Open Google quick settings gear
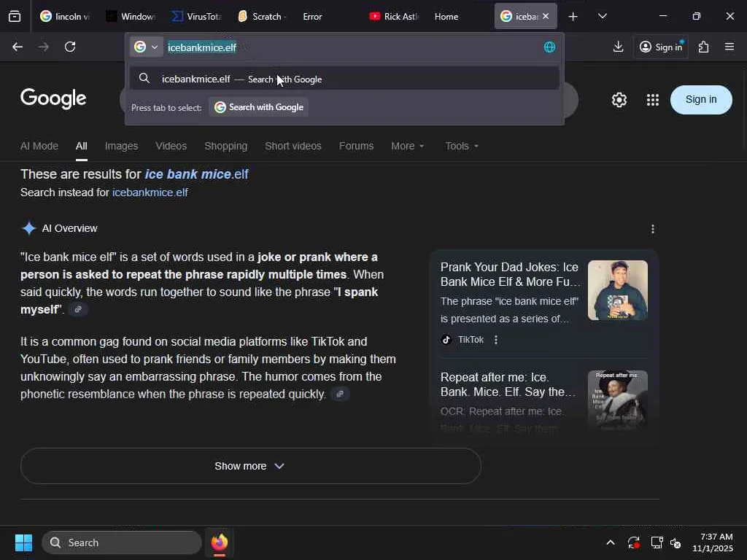The width and height of the screenshot is (747, 560). (x=619, y=99)
